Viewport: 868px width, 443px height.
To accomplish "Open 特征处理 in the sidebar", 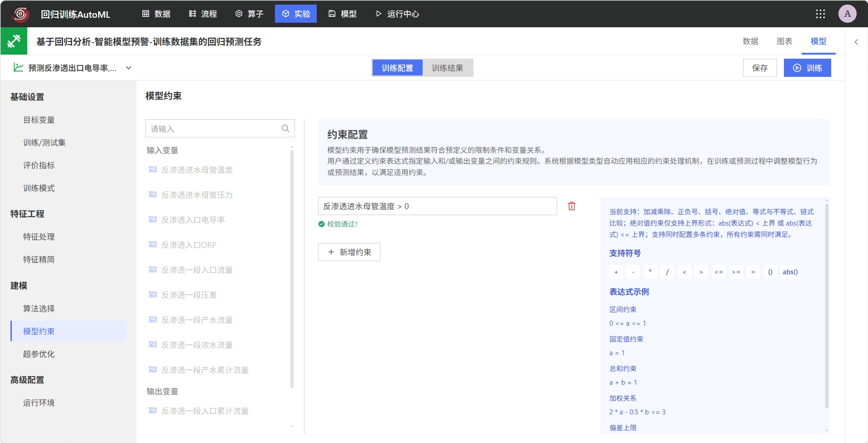I will pos(39,237).
